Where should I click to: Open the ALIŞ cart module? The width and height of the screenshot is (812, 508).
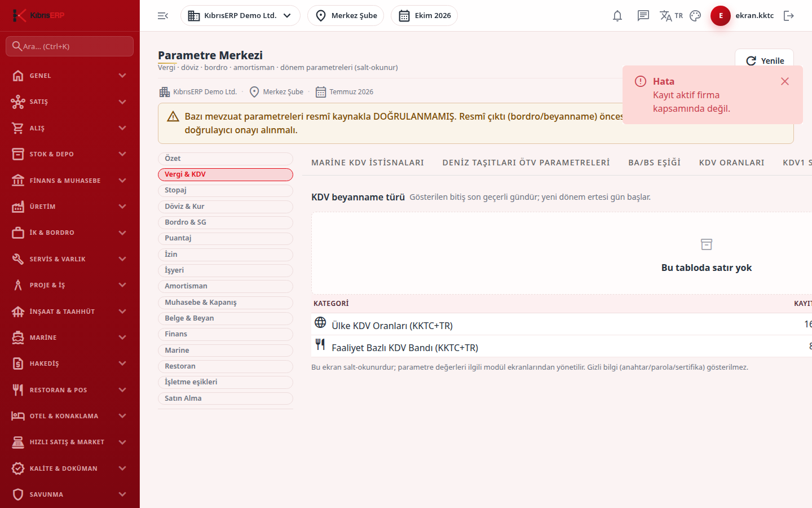pos(70,128)
